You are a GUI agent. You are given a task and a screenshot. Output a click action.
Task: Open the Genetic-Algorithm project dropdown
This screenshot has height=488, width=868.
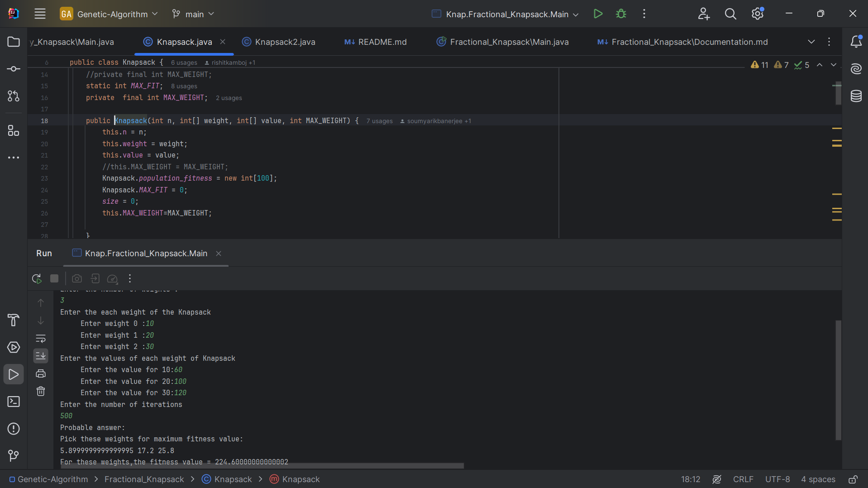click(x=109, y=14)
